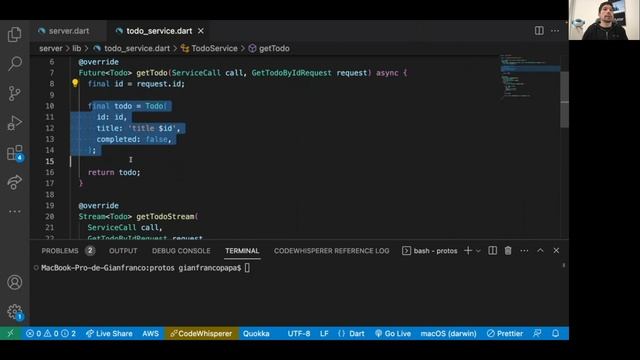
Task: Select the TERMINAL panel tab
Action: 242,251
